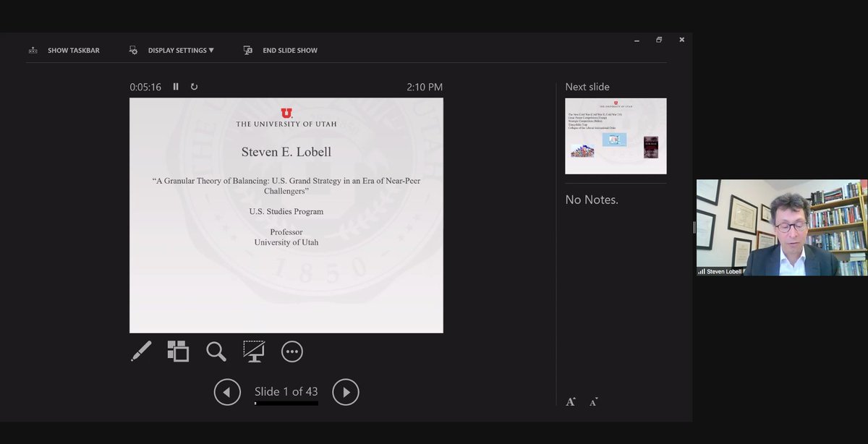Screen dimensions: 868x444
Task: Select the pen and laser pointer tools
Action: (141, 351)
